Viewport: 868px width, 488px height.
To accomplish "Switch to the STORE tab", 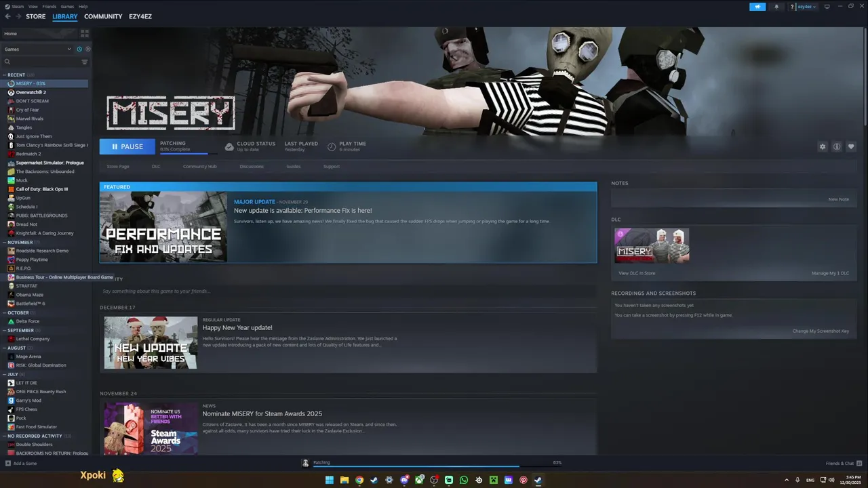I will tap(36, 16).
